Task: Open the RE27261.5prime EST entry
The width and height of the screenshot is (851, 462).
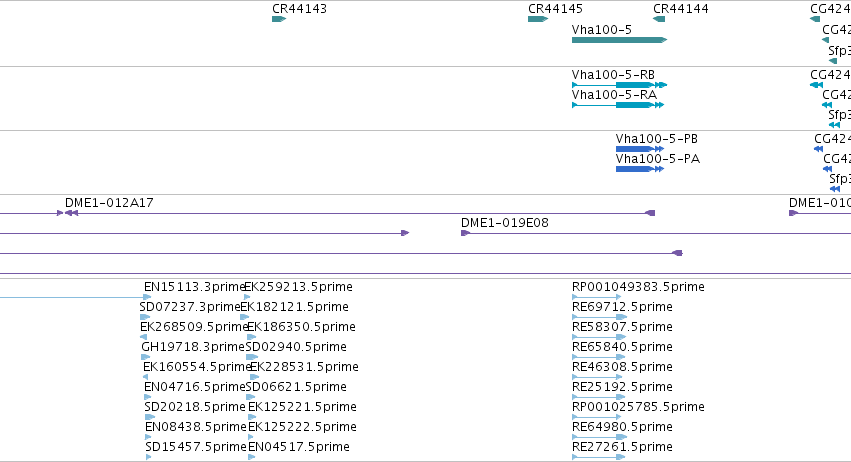Action: point(622,447)
